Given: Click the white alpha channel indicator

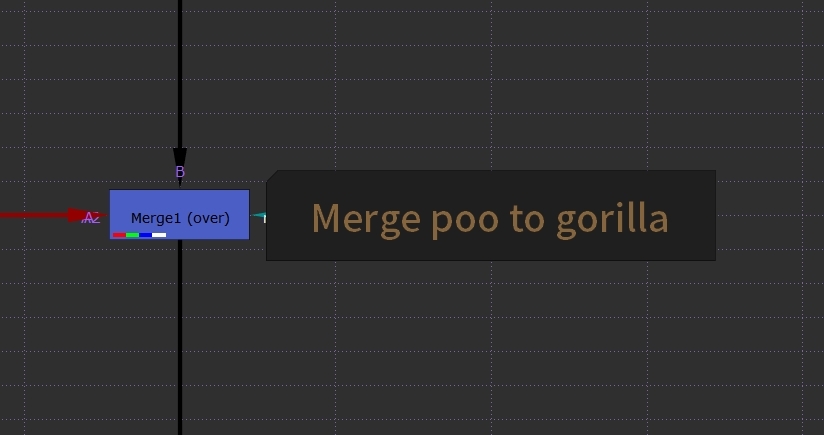Looking at the screenshot, I should pyautogui.click(x=159, y=235).
